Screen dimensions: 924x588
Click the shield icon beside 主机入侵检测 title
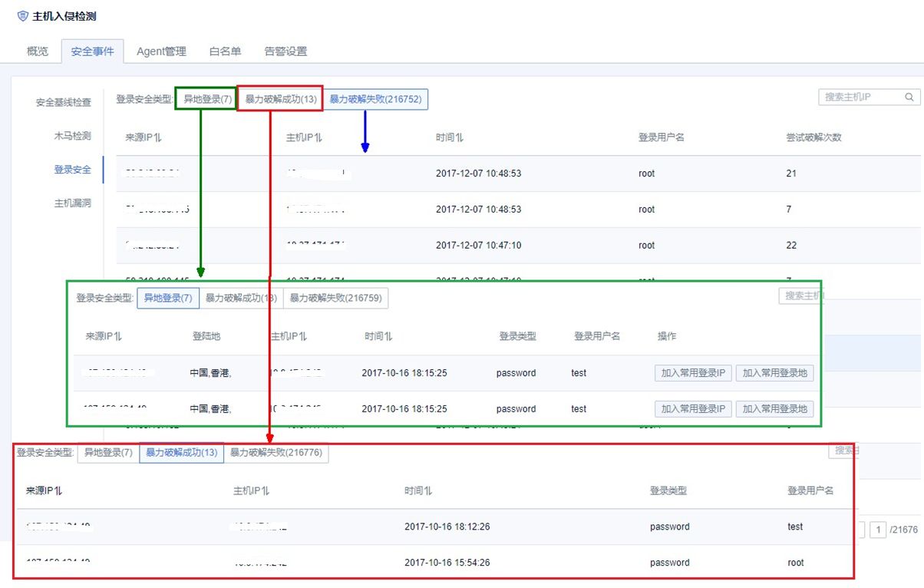21,15
